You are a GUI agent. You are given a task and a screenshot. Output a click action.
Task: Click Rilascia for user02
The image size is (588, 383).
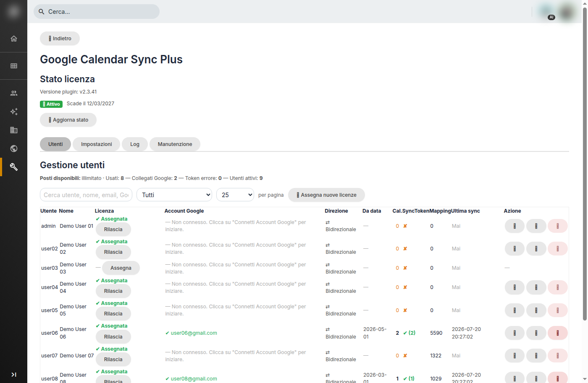point(113,252)
